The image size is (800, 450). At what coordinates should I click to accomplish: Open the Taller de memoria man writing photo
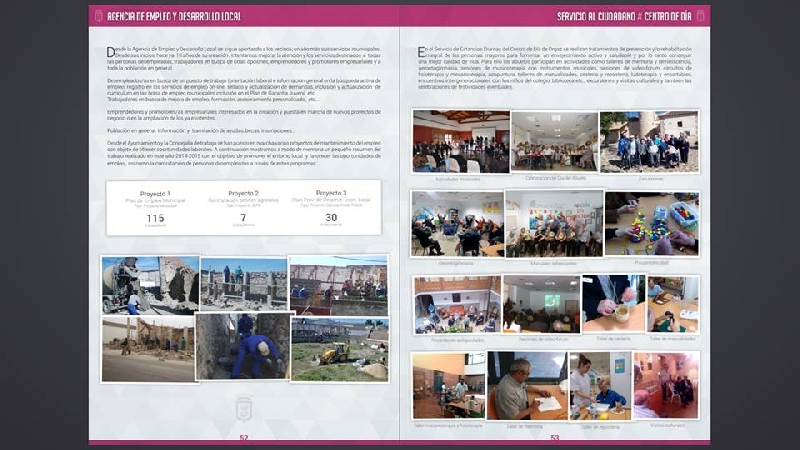pyautogui.click(x=527, y=386)
